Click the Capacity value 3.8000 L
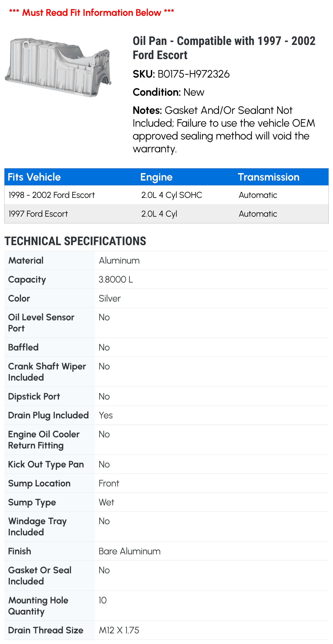333x644 pixels. pos(116,280)
